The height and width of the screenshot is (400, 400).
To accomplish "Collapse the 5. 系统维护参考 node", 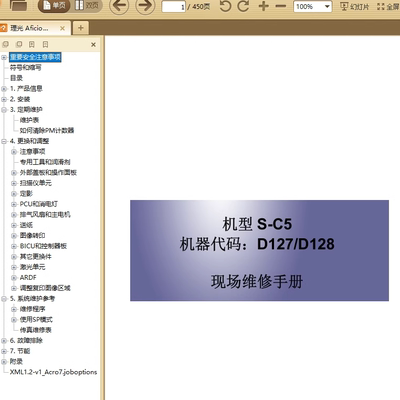I will (4, 299).
